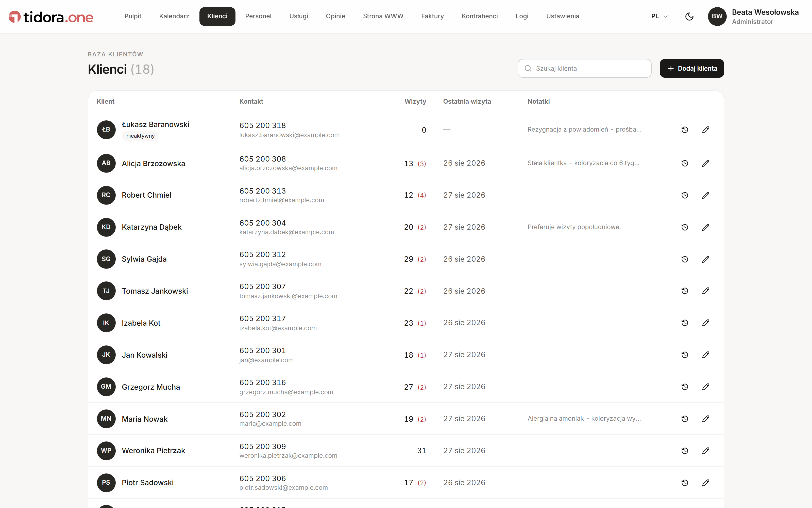812x508 pixels.
Task: Switch to Personel tab
Action: coord(258,16)
